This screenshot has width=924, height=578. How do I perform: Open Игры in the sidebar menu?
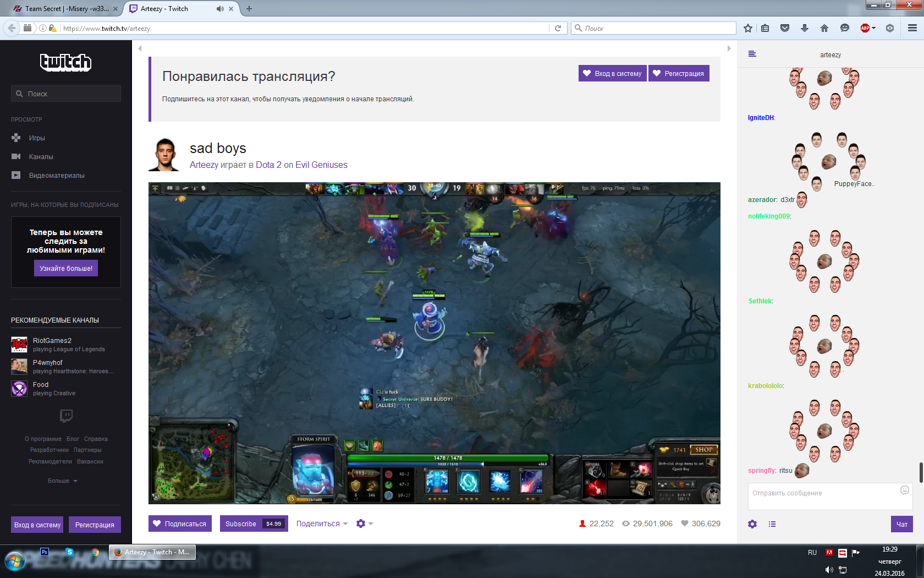(37, 138)
